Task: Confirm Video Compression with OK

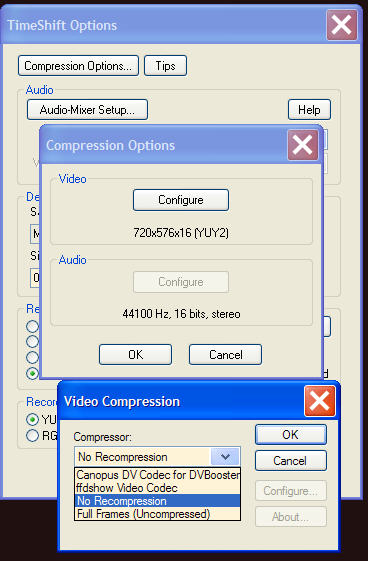Action: (291, 435)
